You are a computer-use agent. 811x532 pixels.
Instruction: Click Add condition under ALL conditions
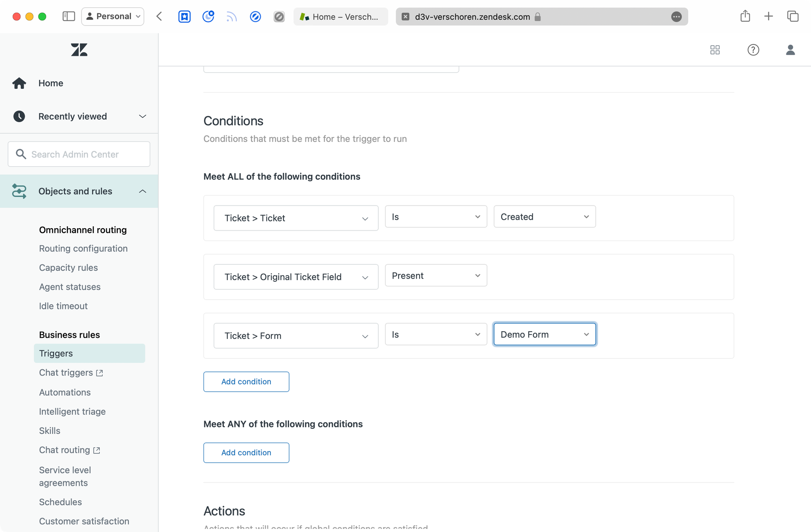click(246, 382)
